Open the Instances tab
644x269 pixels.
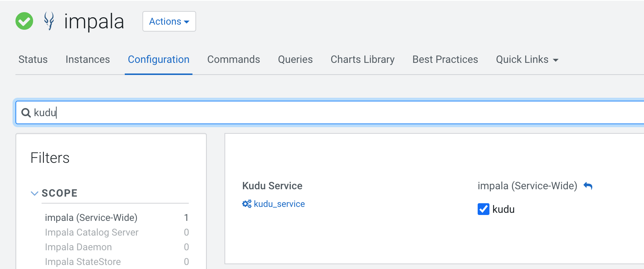coord(88,60)
